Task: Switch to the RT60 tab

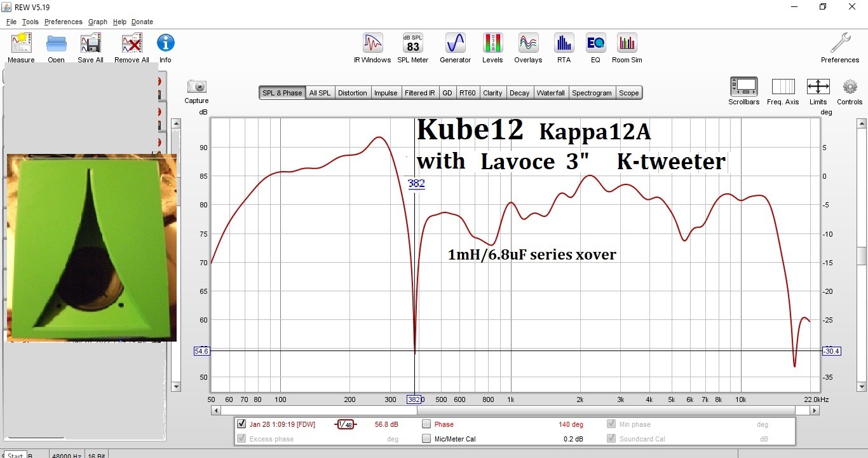Action: click(468, 93)
